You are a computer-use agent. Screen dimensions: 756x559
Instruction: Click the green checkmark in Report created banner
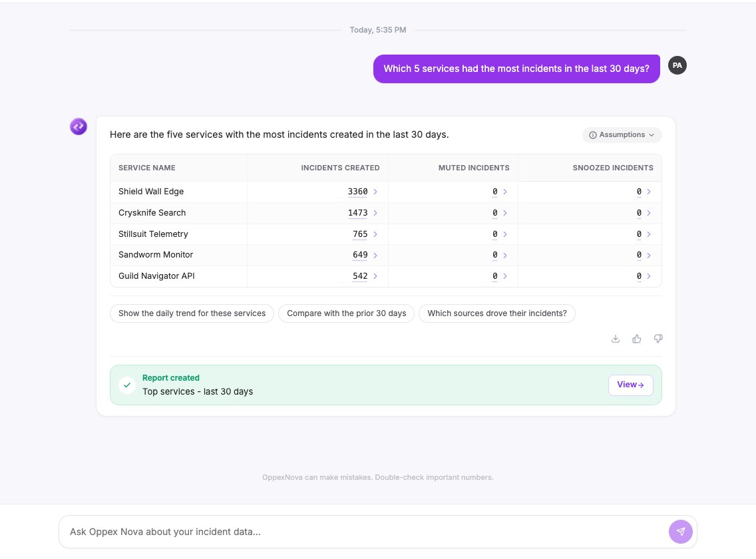coord(127,385)
